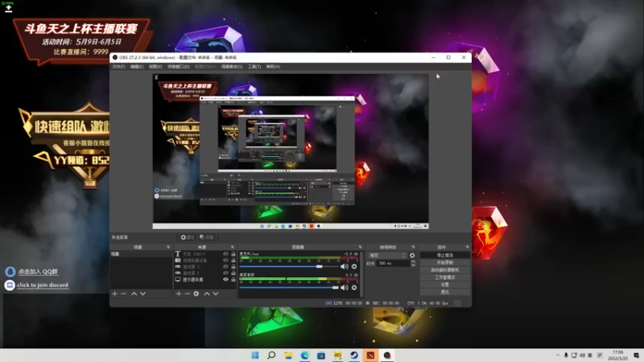Toggle lock on the Game Capture 1 source
The width and height of the screenshot is (644, 362).
233,267
